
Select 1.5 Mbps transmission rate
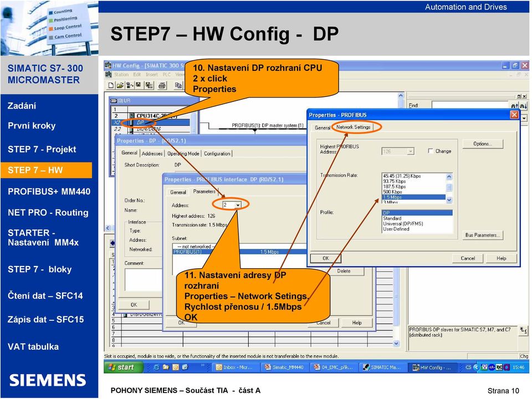(413, 197)
